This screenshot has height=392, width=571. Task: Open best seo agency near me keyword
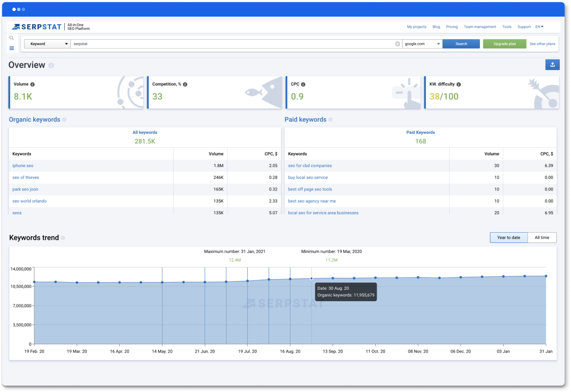312,201
